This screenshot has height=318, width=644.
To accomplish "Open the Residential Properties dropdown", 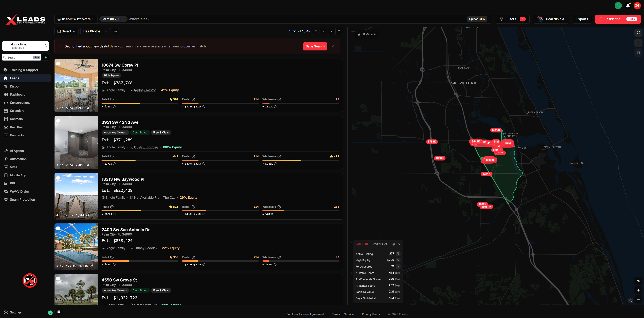I will pos(76,19).
